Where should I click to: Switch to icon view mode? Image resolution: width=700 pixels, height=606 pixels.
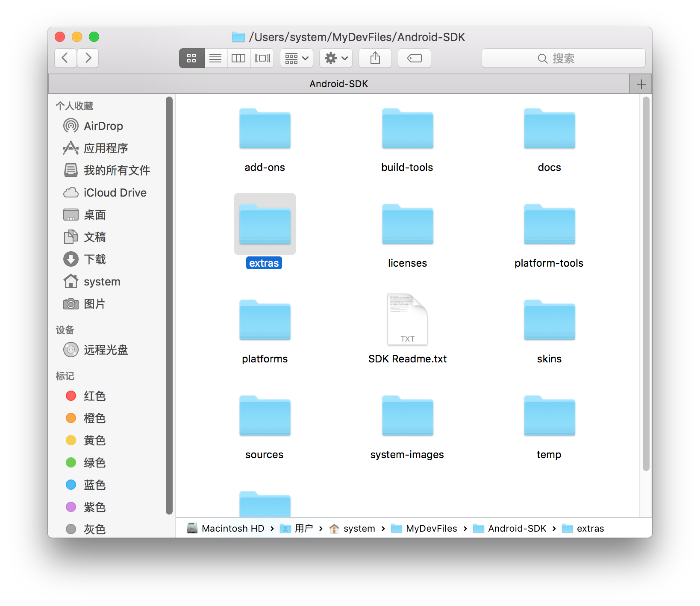coord(191,58)
